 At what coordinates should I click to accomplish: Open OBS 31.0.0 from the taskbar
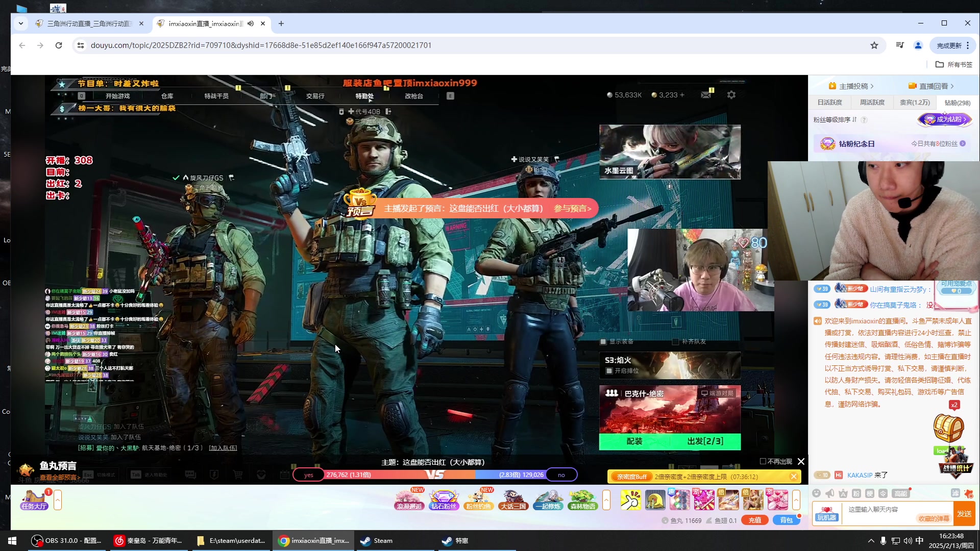66,540
